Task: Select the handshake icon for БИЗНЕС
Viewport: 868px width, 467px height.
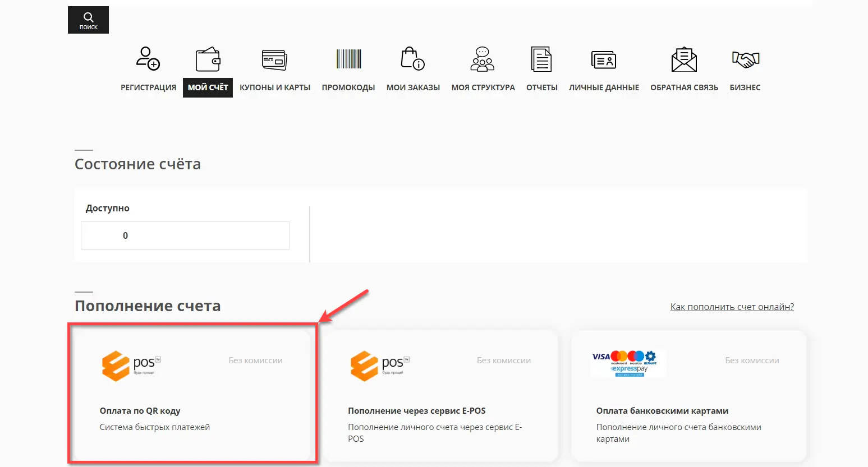Action: click(745, 58)
